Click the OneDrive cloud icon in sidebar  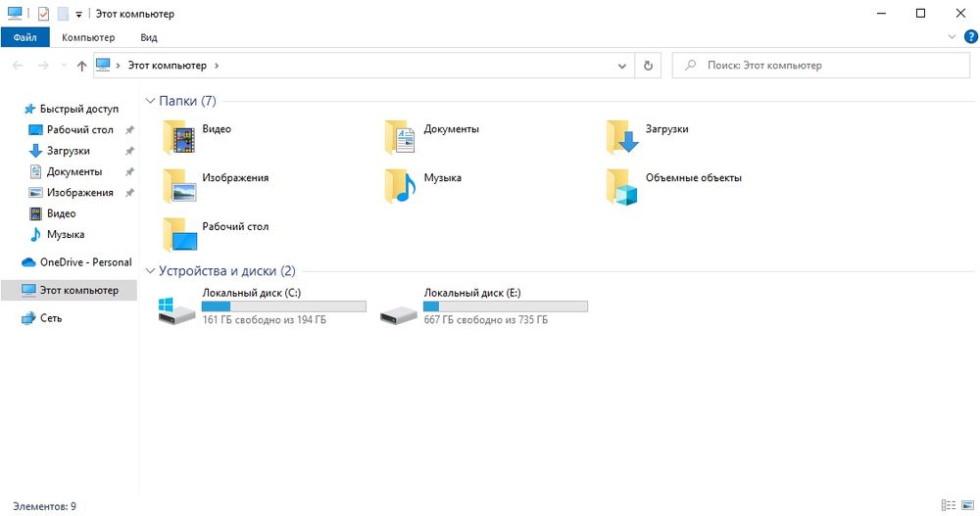28,262
